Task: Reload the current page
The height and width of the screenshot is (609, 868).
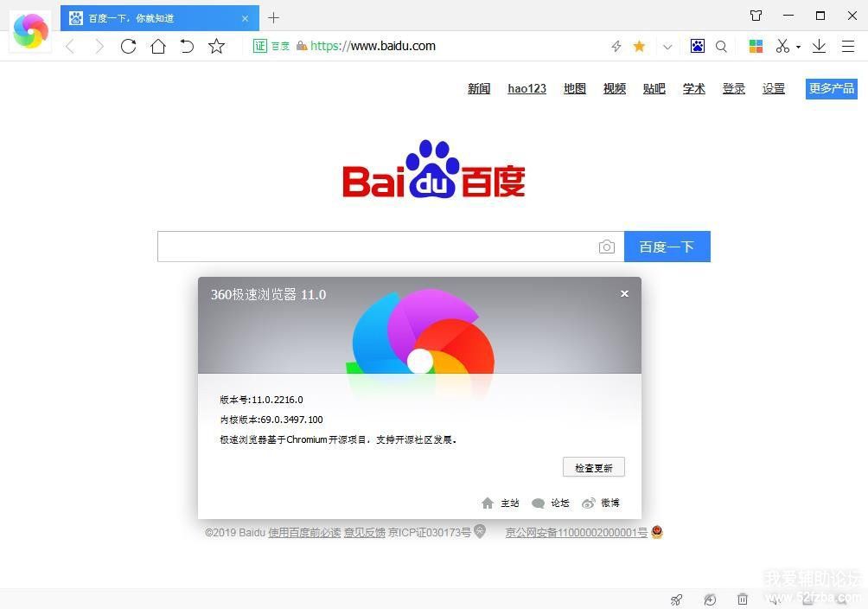Action: click(129, 46)
